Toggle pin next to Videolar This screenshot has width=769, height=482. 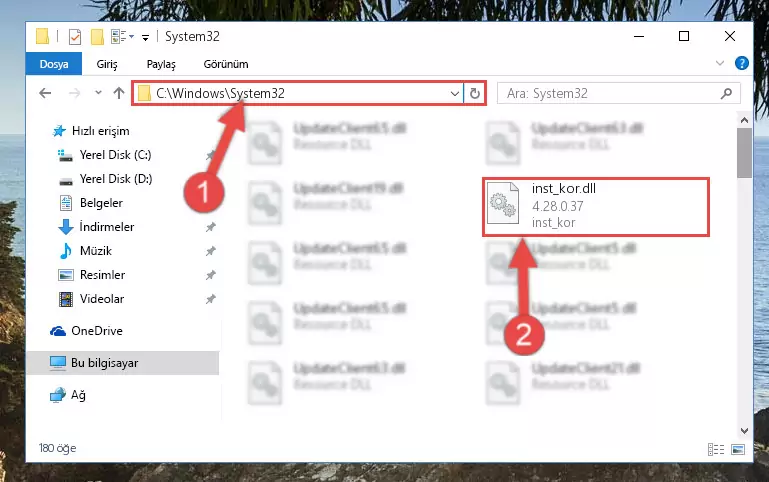click(x=210, y=299)
